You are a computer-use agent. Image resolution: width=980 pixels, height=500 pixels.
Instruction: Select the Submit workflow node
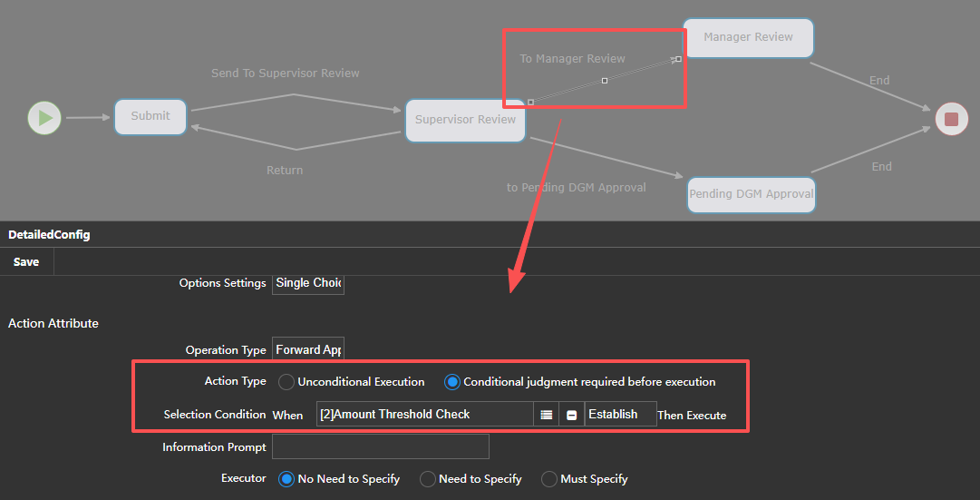[x=150, y=116]
